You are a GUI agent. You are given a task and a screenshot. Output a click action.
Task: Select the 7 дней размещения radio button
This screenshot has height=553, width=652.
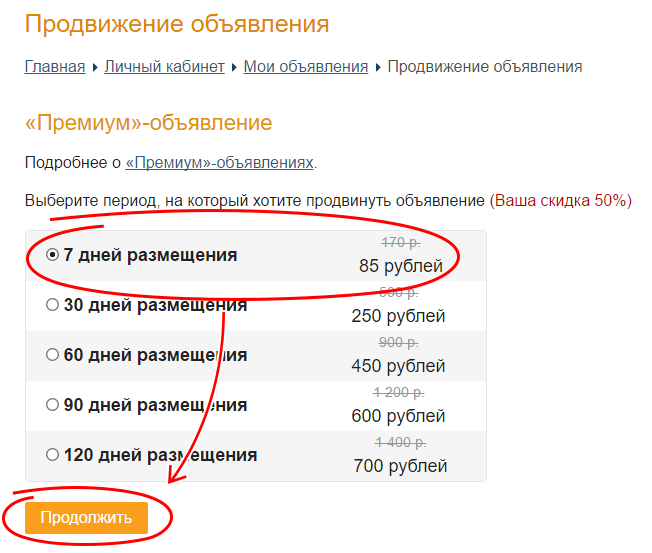click(x=52, y=255)
